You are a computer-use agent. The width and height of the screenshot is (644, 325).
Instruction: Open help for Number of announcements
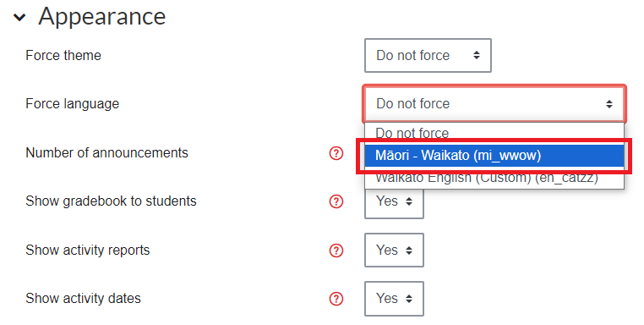pyautogui.click(x=336, y=153)
